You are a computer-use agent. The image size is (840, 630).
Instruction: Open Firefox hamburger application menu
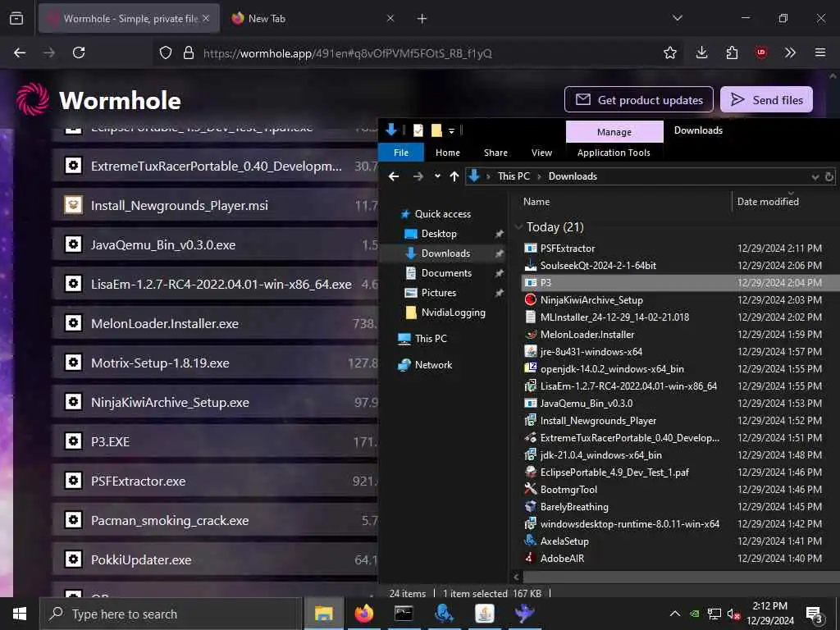click(x=819, y=52)
